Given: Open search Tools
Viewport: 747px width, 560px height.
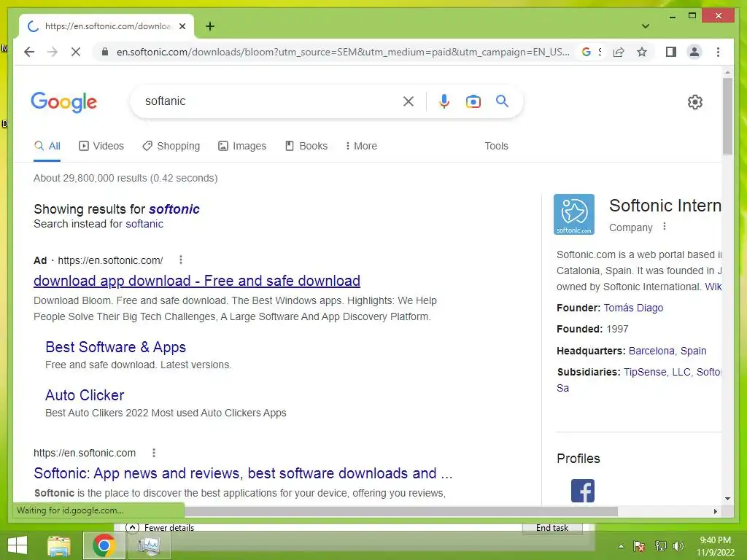Looking at the screenshot, I should (496, 146).
